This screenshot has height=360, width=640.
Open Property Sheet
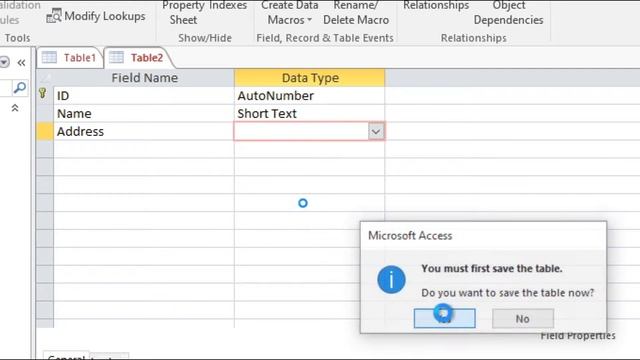[x=183, y=13]
